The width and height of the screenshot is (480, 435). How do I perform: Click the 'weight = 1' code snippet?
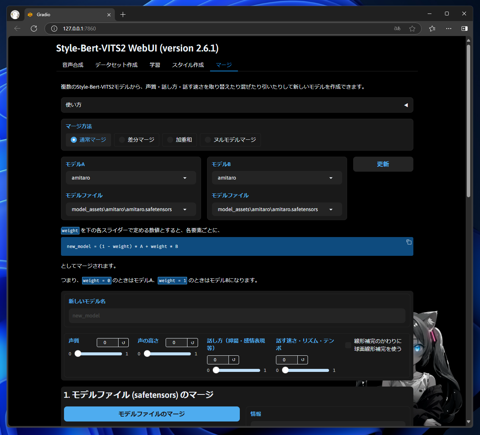pyautogui.click(x=172, y=281)
